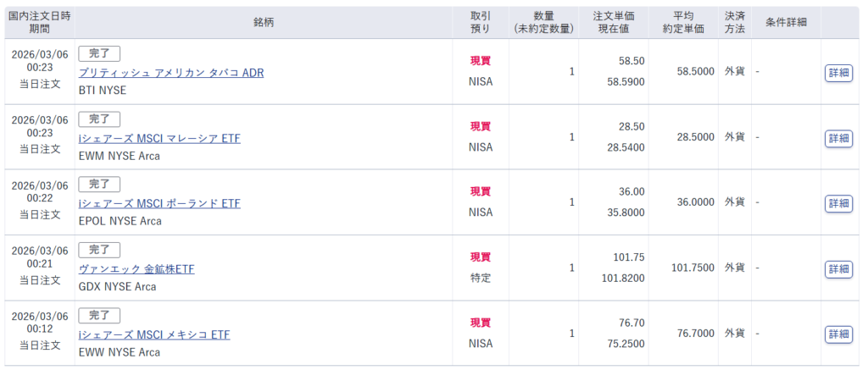
Task: Click 完了 status badge of EWM order
Action: (x=99, y=119)
